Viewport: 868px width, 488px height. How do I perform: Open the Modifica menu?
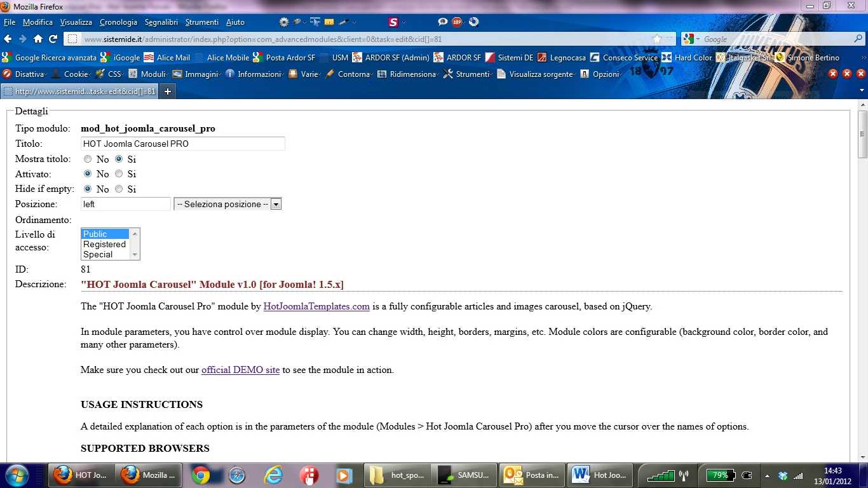coord(38,22)
